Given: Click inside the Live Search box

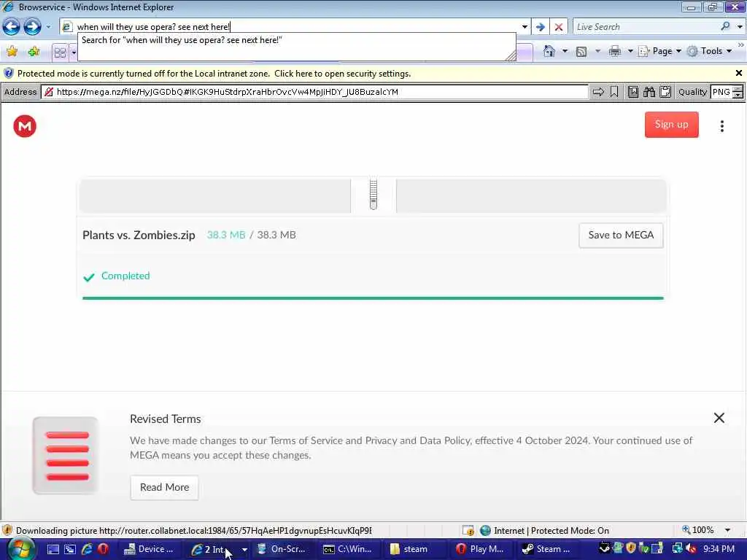Looking at the screenshot, I should (x=646, y=27).
